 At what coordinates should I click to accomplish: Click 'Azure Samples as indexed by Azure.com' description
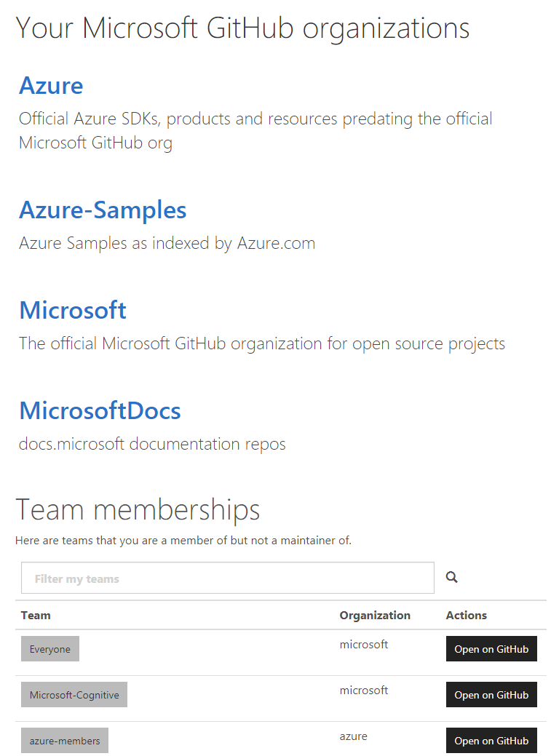pyautogui.click(x=167, y=243)
